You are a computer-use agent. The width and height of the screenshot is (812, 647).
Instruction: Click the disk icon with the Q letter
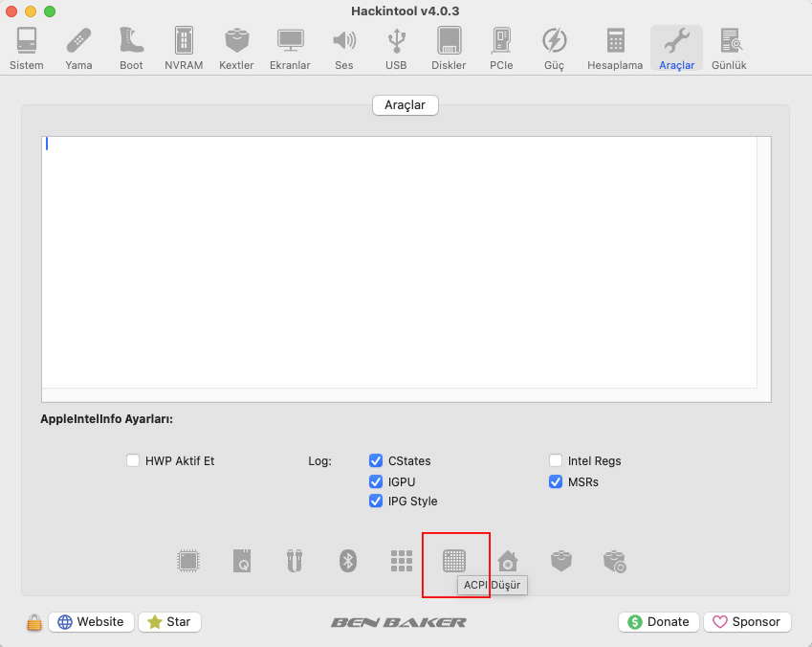[x=242, y=561]
